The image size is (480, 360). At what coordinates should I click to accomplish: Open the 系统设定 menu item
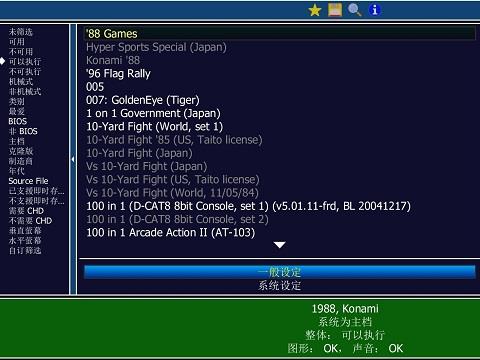click(279, 285)
